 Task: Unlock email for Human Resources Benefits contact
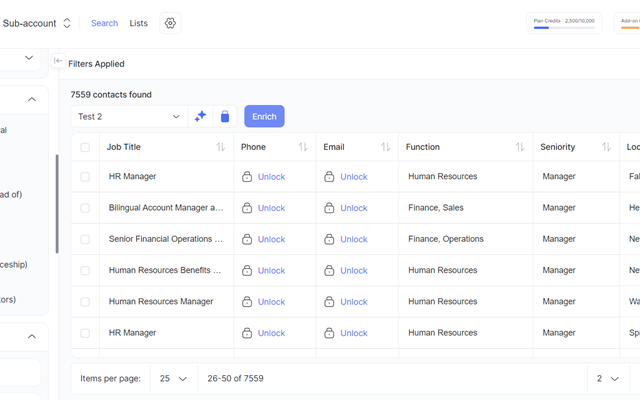click(354, 271)
